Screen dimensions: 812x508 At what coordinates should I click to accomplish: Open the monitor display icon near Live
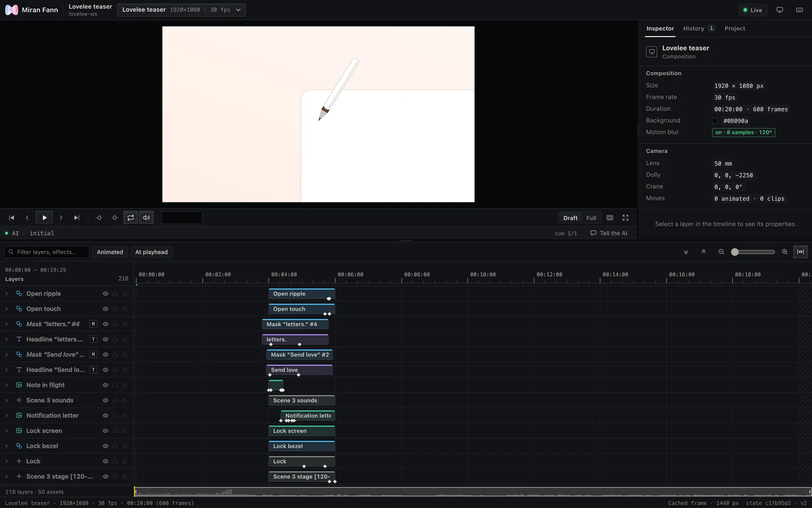780,10
